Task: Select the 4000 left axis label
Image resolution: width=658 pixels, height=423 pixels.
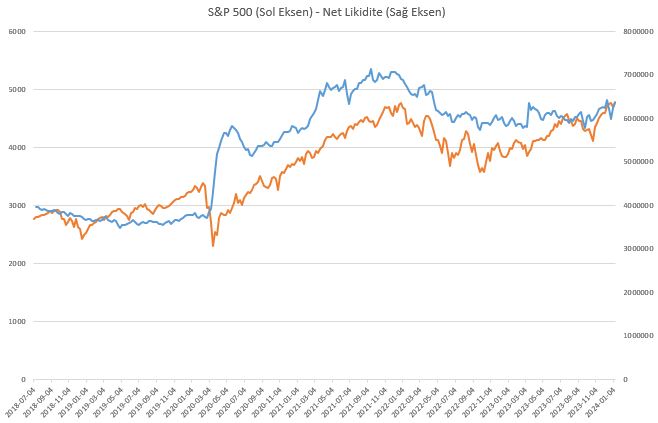Action: (17, 148)
